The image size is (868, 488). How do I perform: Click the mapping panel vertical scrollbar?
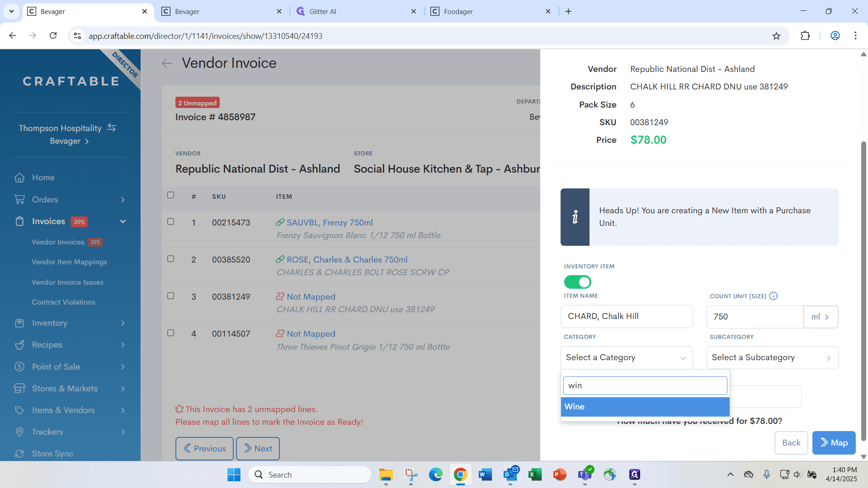click(863, 291)
